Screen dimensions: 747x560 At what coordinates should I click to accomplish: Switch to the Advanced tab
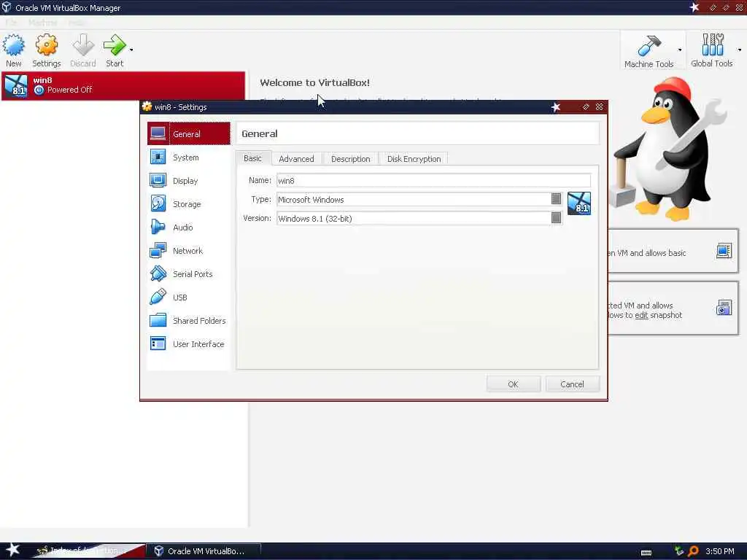(x=296, y=158)
